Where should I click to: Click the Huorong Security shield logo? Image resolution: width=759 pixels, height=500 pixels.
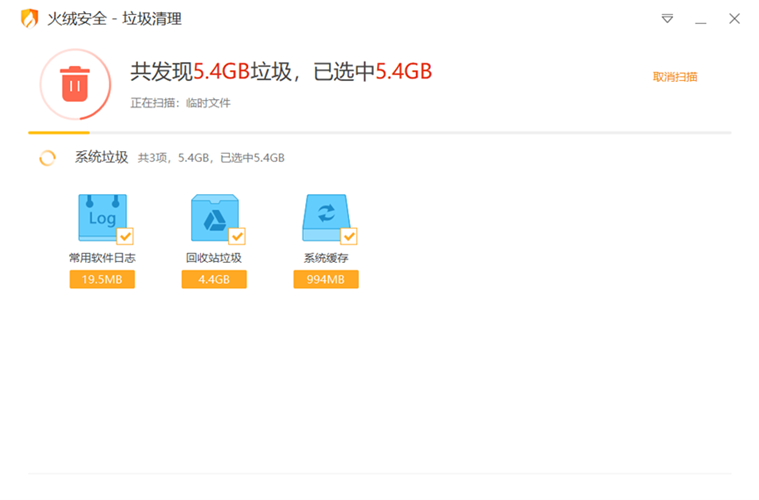(30, 19)
